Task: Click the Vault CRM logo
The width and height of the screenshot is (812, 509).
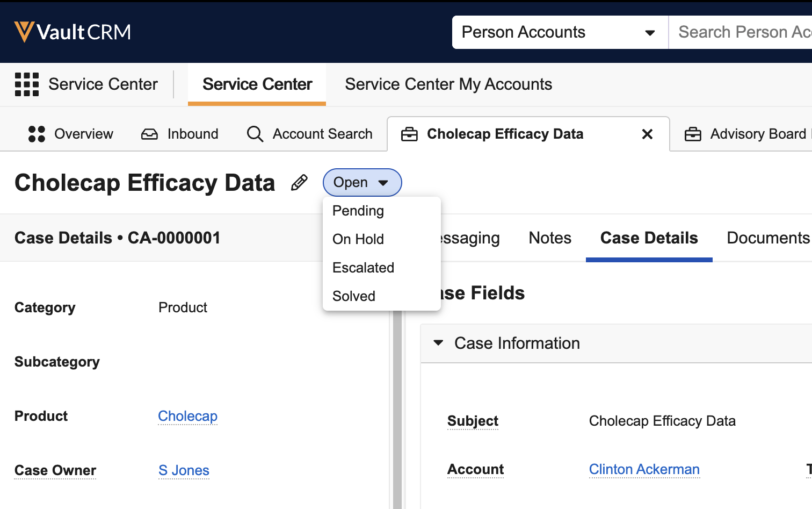Action: (x=73, y=32)
